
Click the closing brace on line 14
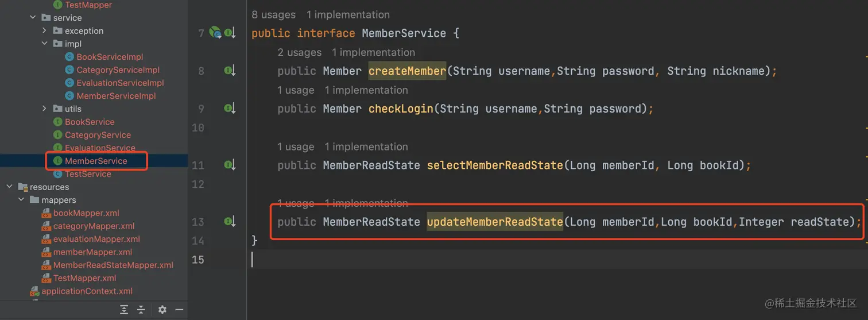tap(254, 240)
